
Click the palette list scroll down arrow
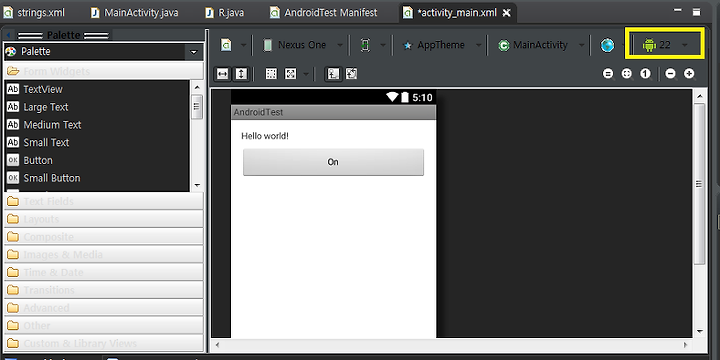(x=197, y=186)
